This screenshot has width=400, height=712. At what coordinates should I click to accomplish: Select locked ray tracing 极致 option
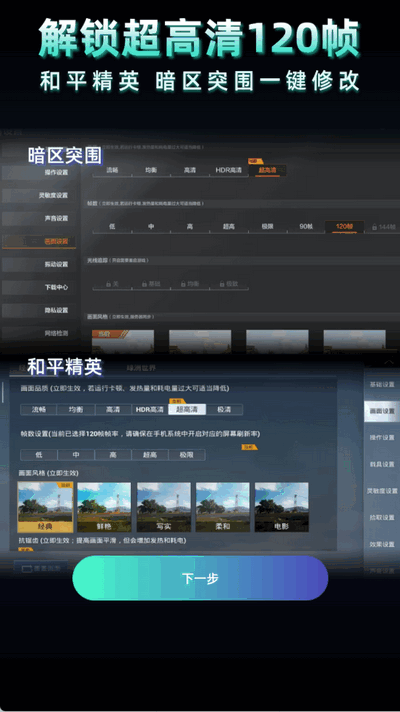(228, 284)
